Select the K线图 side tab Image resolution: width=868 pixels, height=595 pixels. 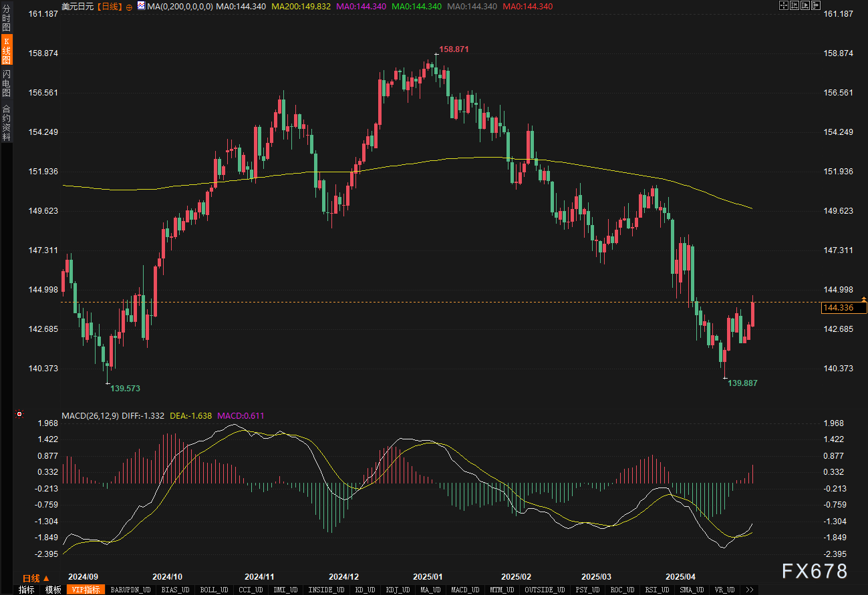pos(7,51)
